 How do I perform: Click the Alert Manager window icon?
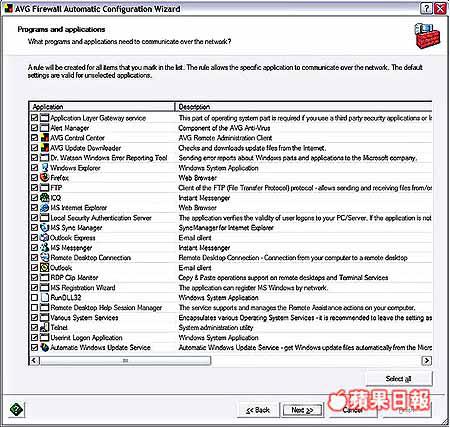pyautogui.click(x=44, y=128)
